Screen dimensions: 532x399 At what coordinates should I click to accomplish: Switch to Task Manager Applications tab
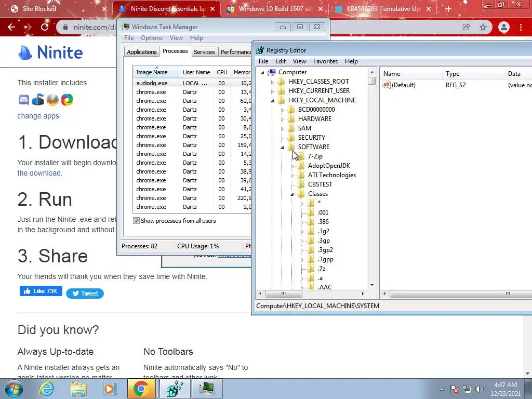[142, 52]
